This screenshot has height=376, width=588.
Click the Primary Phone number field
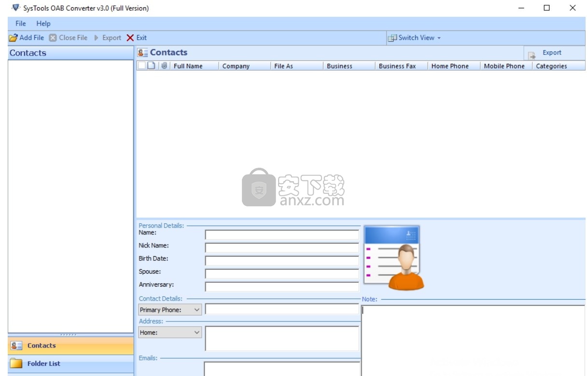click(x=282, y=309)
